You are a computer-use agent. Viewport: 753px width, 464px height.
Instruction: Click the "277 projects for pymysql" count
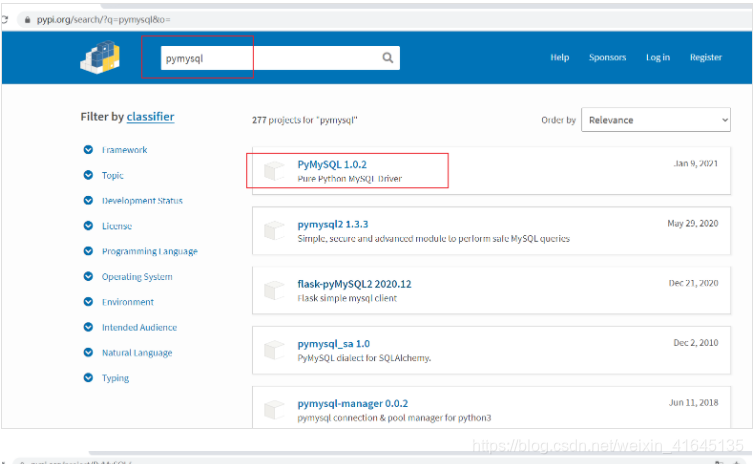coord(304,120)
